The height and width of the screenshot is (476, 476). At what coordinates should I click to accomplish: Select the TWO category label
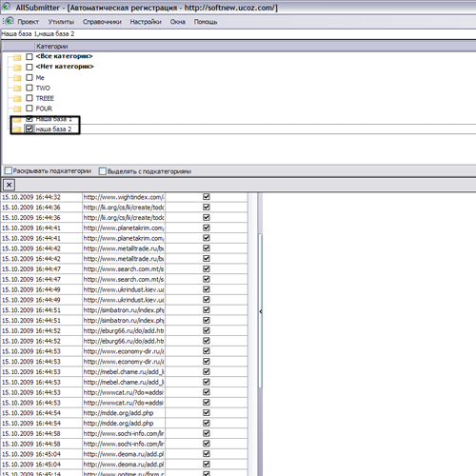point(43,88)
